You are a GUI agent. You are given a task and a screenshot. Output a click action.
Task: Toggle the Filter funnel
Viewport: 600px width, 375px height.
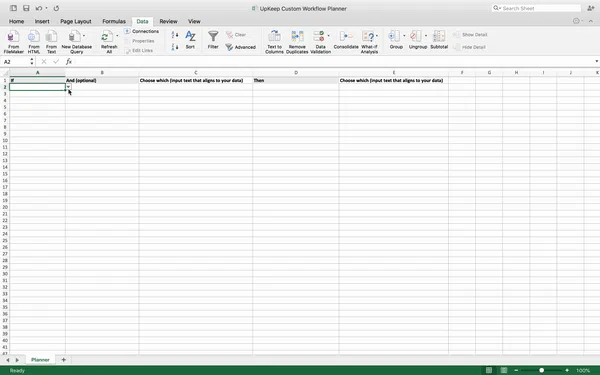click(213, 40)
